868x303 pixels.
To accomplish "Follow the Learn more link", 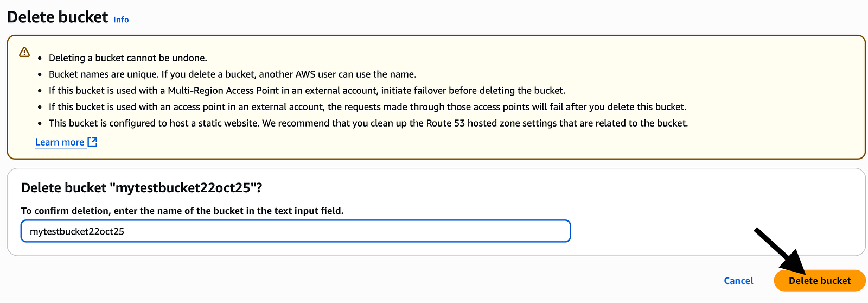I will (x=60, y=142).
